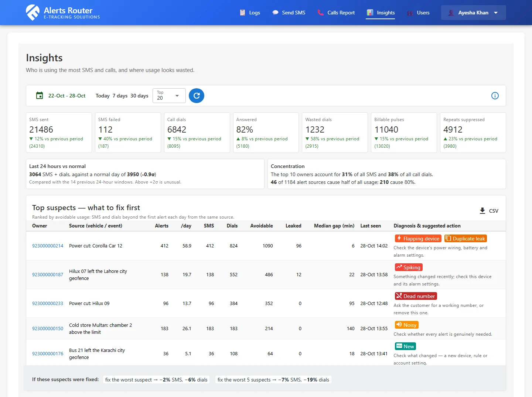Open owner 923000000233

(x=48, y=304)
